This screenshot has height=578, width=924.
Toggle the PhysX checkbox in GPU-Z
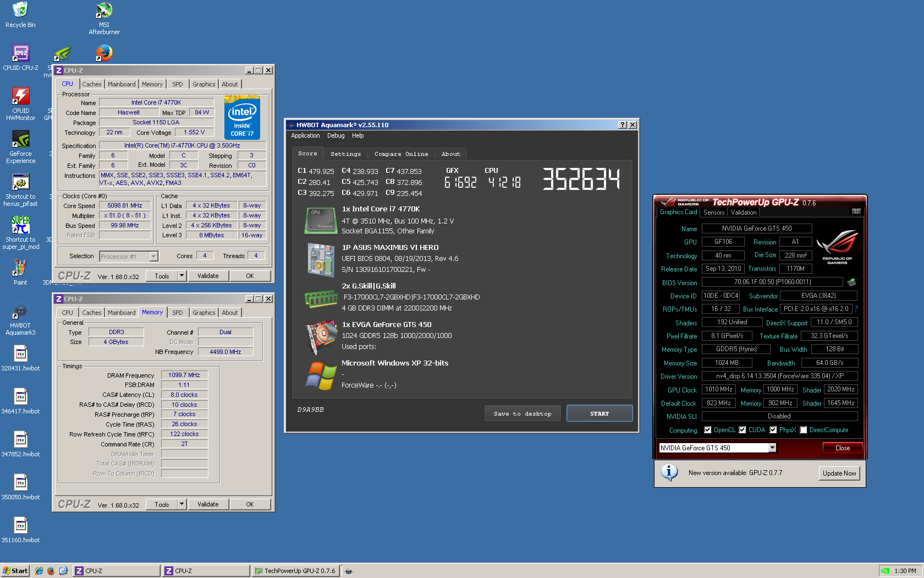773,430
